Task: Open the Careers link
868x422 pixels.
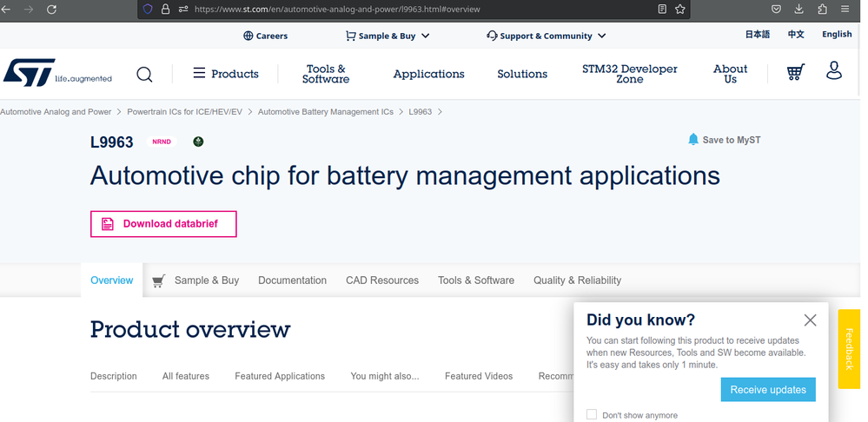Action: coord(266,36)
